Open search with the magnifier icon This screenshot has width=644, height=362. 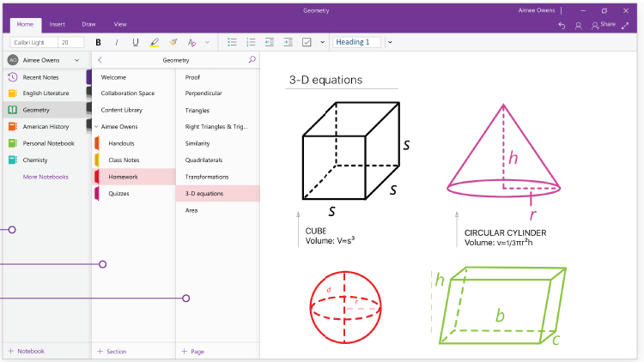252,60
